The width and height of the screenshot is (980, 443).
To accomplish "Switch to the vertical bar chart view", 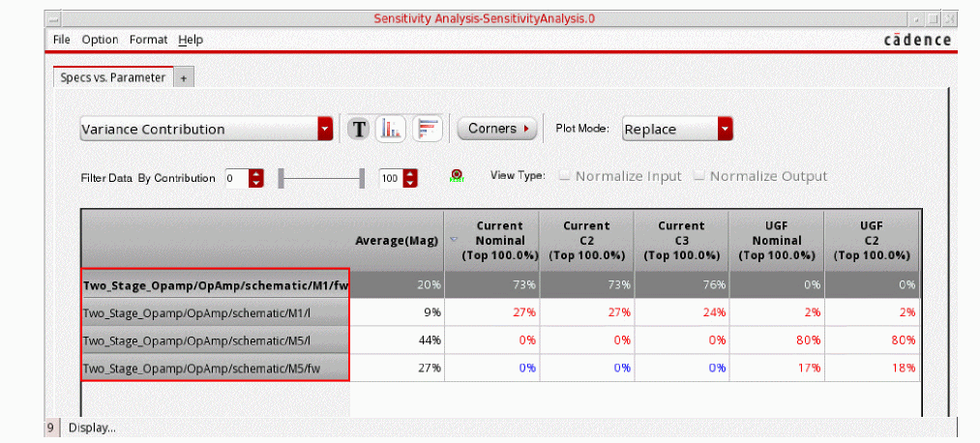I will point(391,129).
